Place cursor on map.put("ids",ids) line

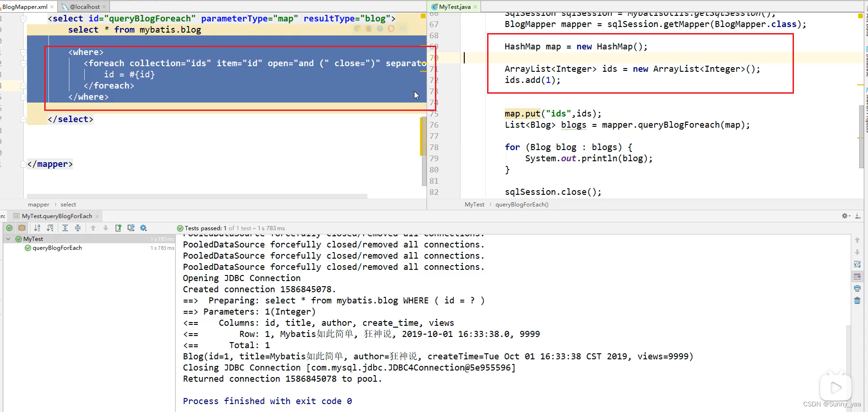tap(553, 114)
